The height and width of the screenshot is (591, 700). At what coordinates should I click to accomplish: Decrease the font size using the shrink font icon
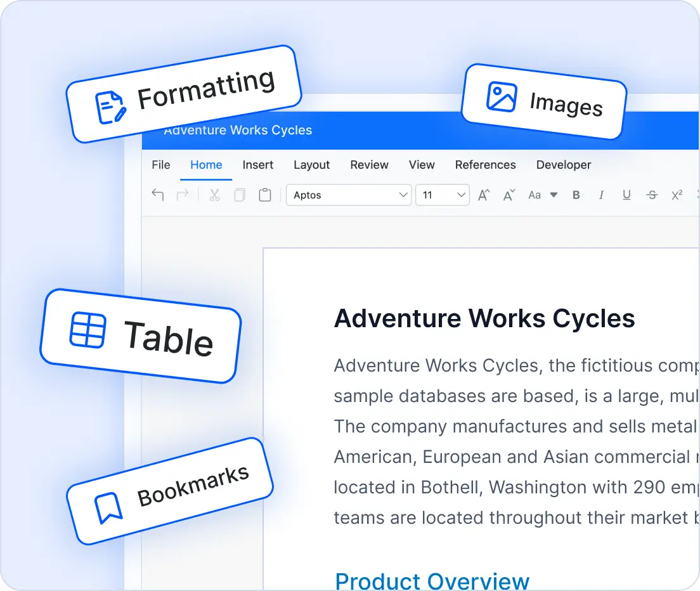[x=509, y=195]
